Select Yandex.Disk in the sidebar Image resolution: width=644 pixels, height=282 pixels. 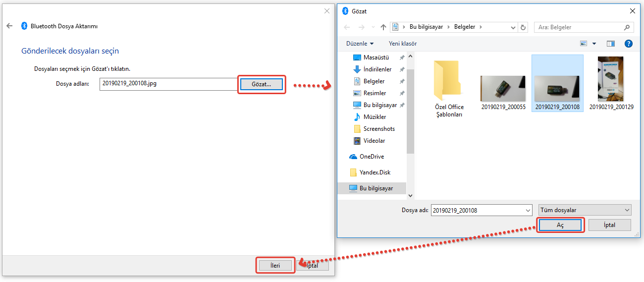[x=375, y=172]
